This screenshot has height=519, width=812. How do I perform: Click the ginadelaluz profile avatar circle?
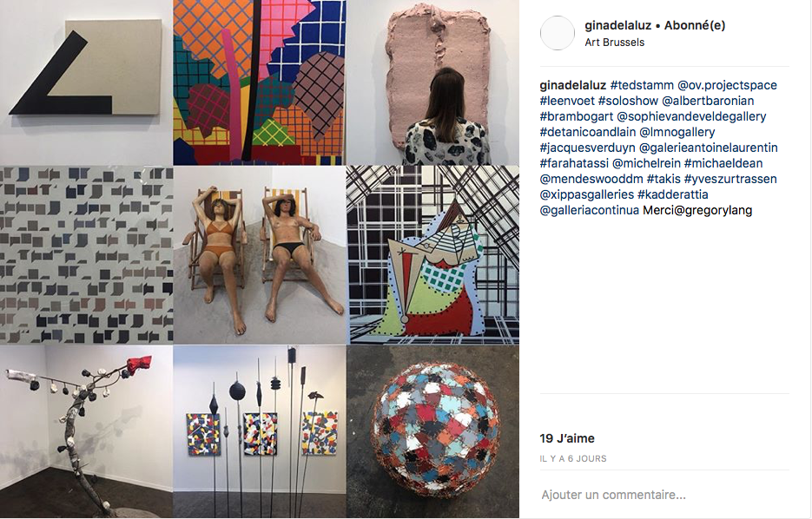click(558, 33)
